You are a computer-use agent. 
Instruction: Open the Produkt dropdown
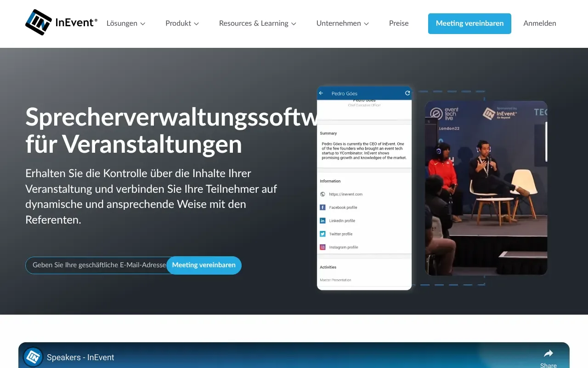[182, 23]
